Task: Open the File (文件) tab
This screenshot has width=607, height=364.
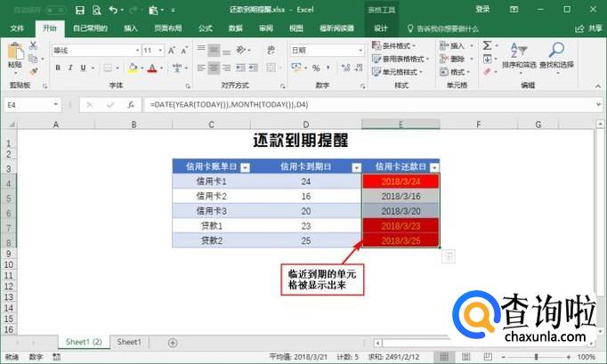Action: [x=17, y=28]
